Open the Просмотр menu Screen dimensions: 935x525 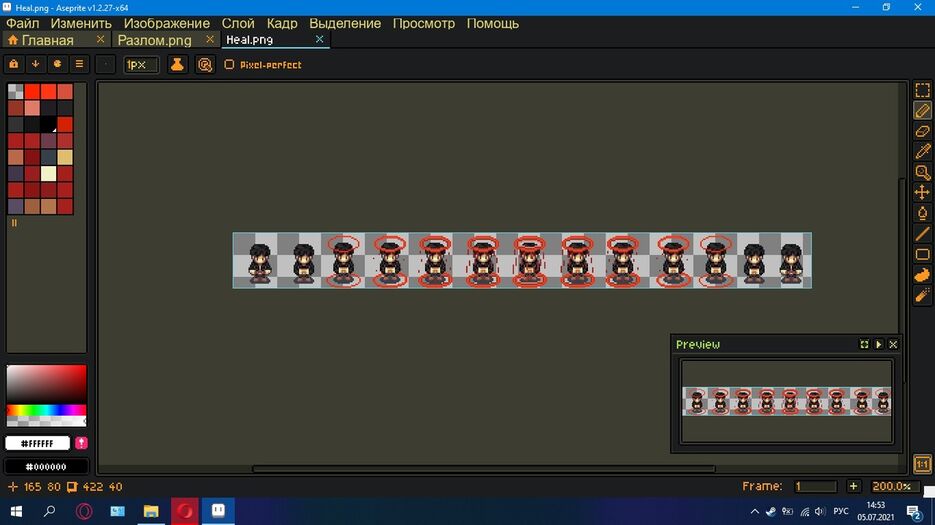[423, 23]
